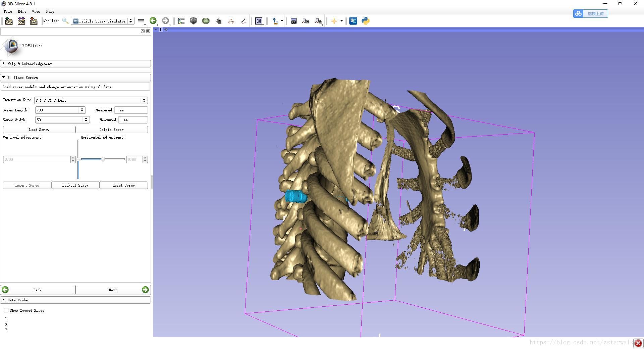
Task: Open the DICOM browser icon
Action: tap(21, 21)
